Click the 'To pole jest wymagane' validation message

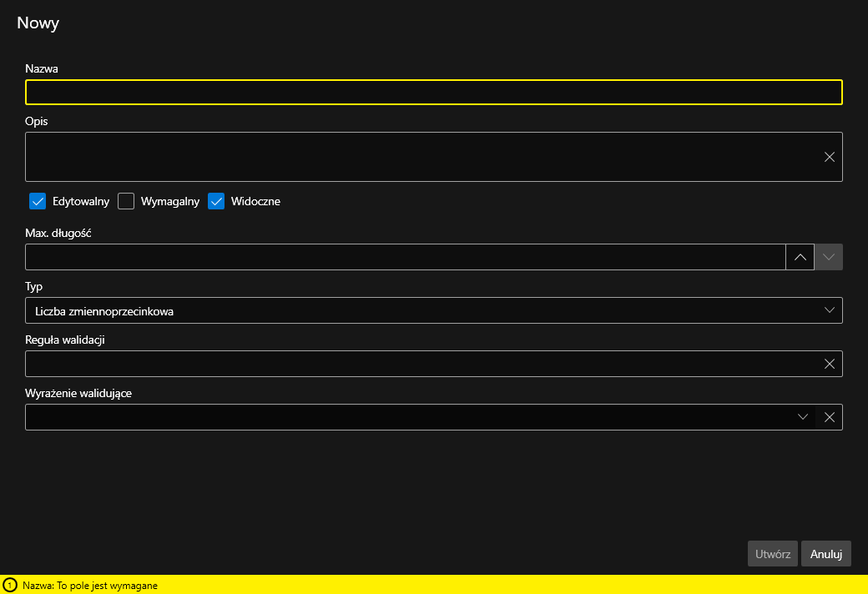coord(90,586)
